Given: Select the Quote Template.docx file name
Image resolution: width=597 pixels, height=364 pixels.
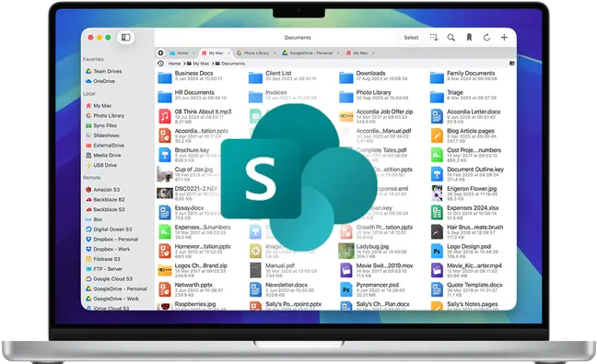Looking at the screenshot, I should click(x=474, y=285).
